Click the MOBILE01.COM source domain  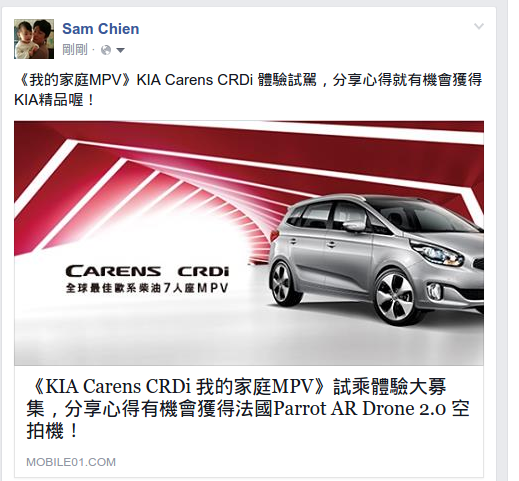(71, 462)
